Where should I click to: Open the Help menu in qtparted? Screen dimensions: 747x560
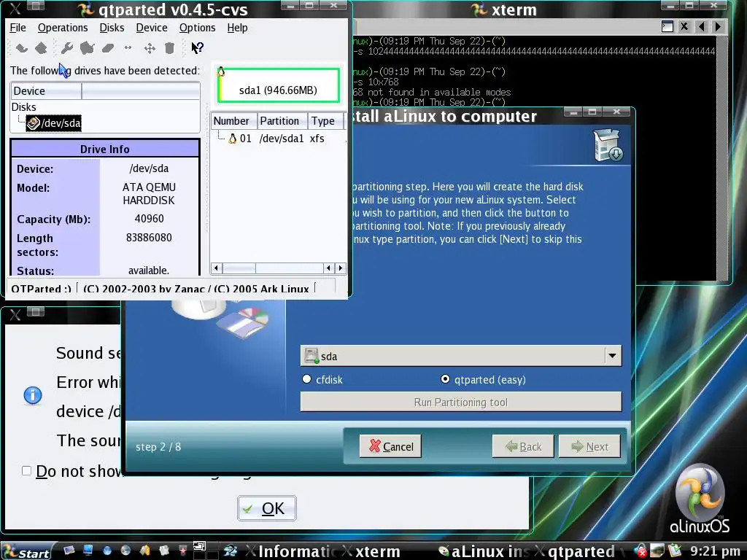pyautogui.click(x=237, y=28)
